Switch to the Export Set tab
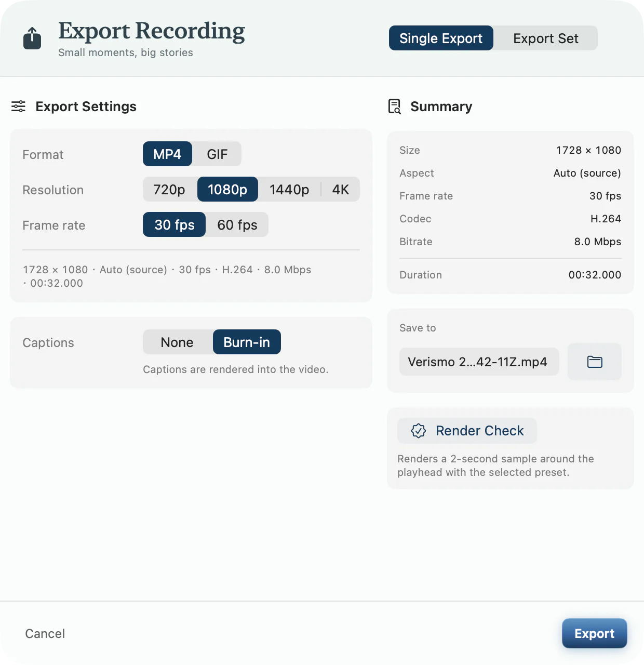The height and width of the screenshot is (665, 644). point(546,38)
